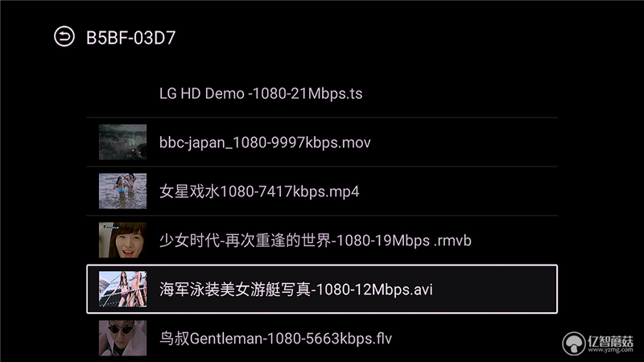This screenshot has width=644, height=362.
Task: Click the bbc-japan video thumbnail
Action: click(122, 142)
